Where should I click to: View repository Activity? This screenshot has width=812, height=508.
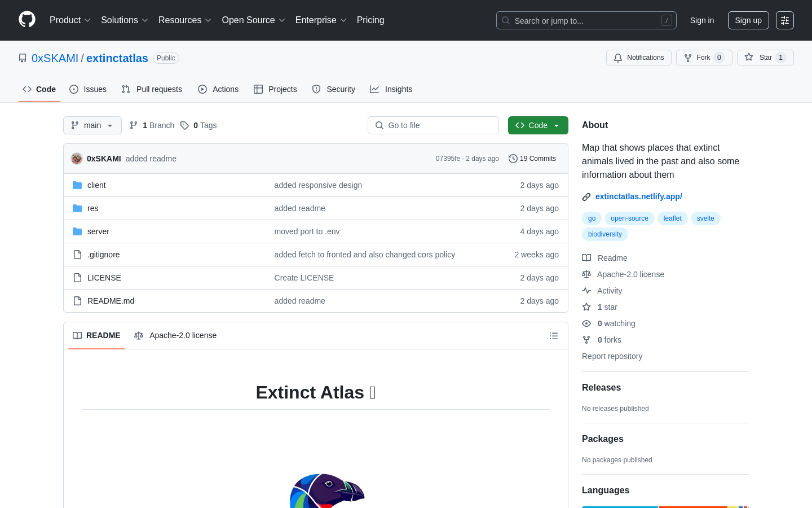coord(602,291)
